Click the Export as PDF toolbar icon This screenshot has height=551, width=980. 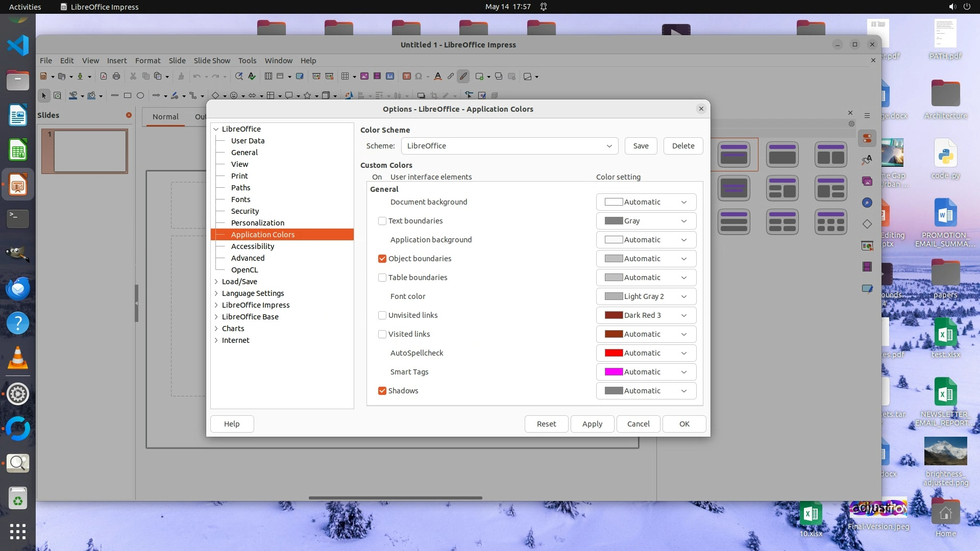pos(104,77)
